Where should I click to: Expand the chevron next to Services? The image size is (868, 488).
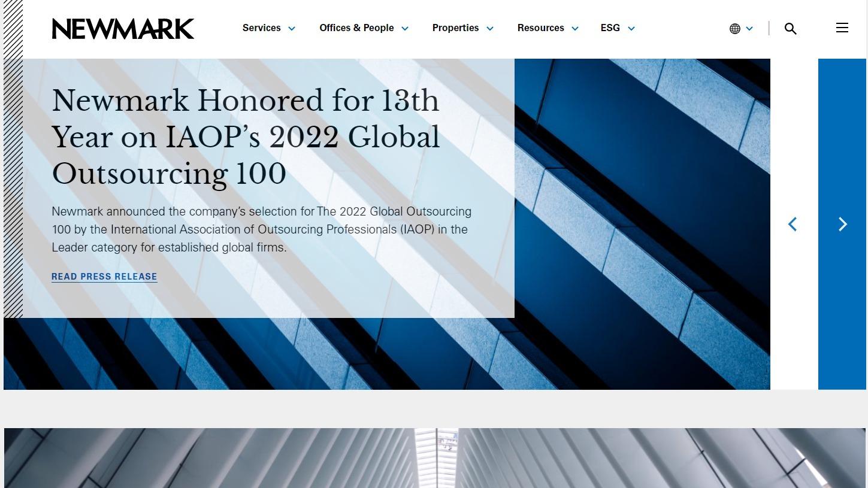pos(292,29)
